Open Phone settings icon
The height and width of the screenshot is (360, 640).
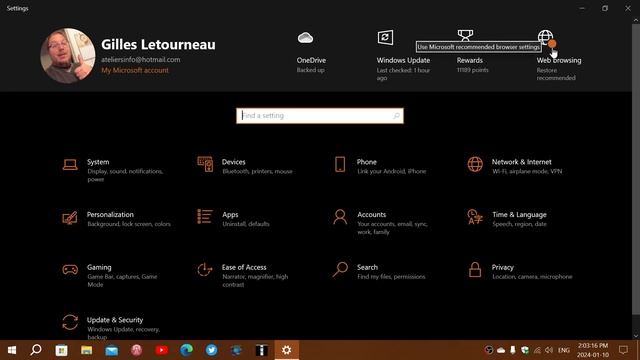tap(340, 164)
